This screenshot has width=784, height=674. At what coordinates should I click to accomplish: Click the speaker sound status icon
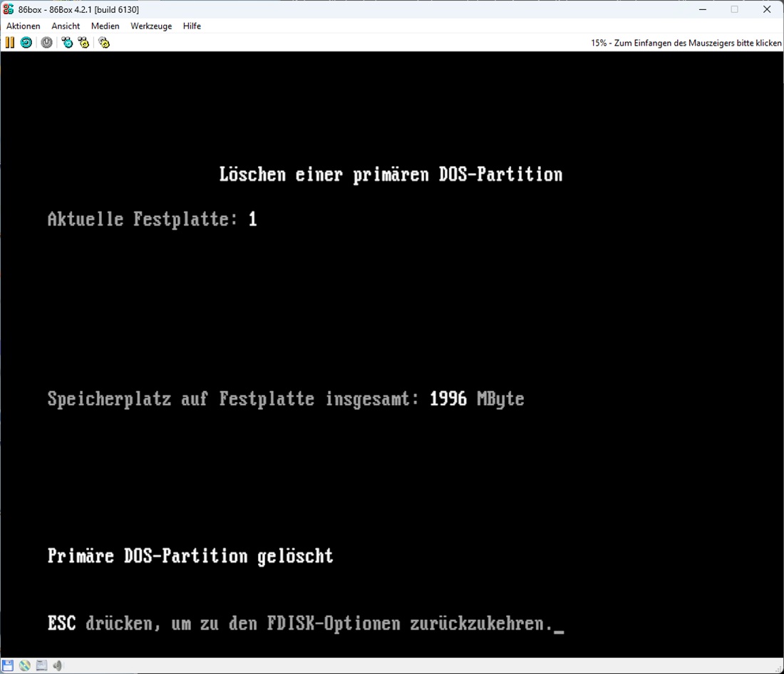click(58, 665)
